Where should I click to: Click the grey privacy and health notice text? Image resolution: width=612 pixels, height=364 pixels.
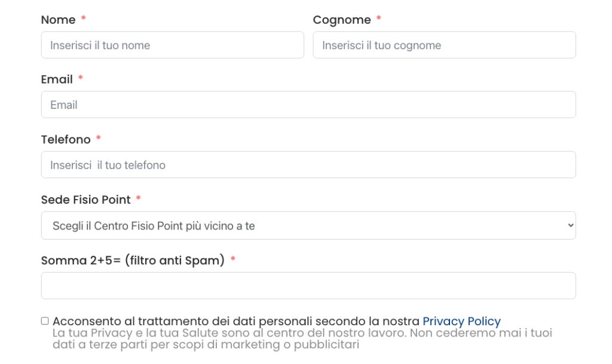point(302,338)
